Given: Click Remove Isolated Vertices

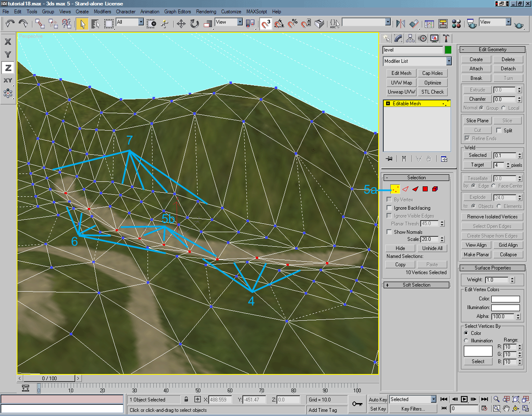Looking at the screenshot, I should click(492, 216).
